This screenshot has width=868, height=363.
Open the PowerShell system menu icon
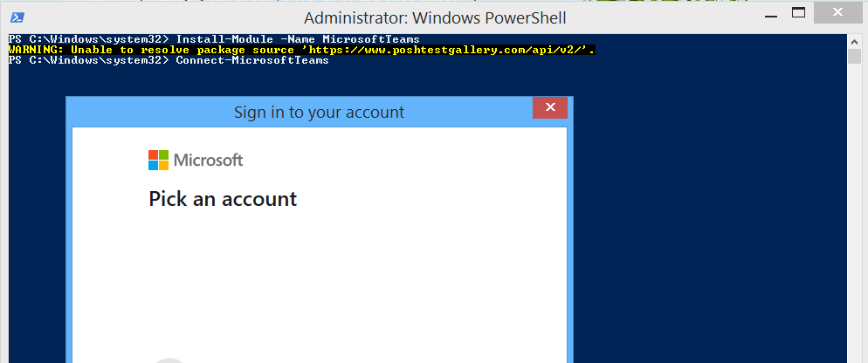pyautogui.click(x=17, y=17)
